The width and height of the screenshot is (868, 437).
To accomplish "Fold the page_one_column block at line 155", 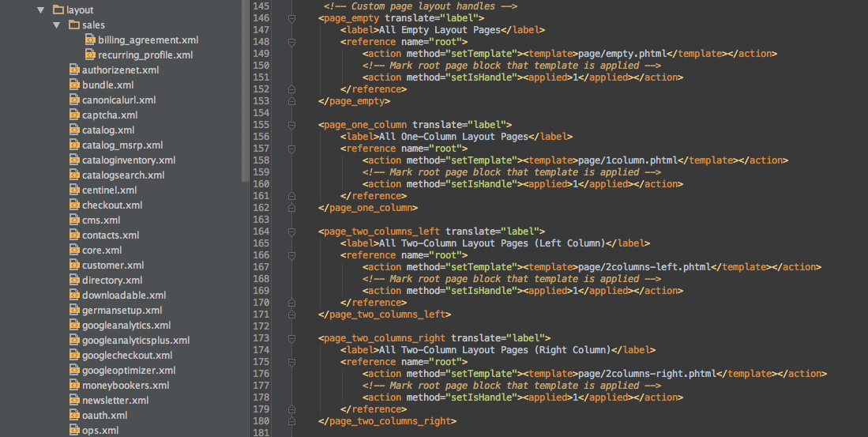I will pos(291,125).
